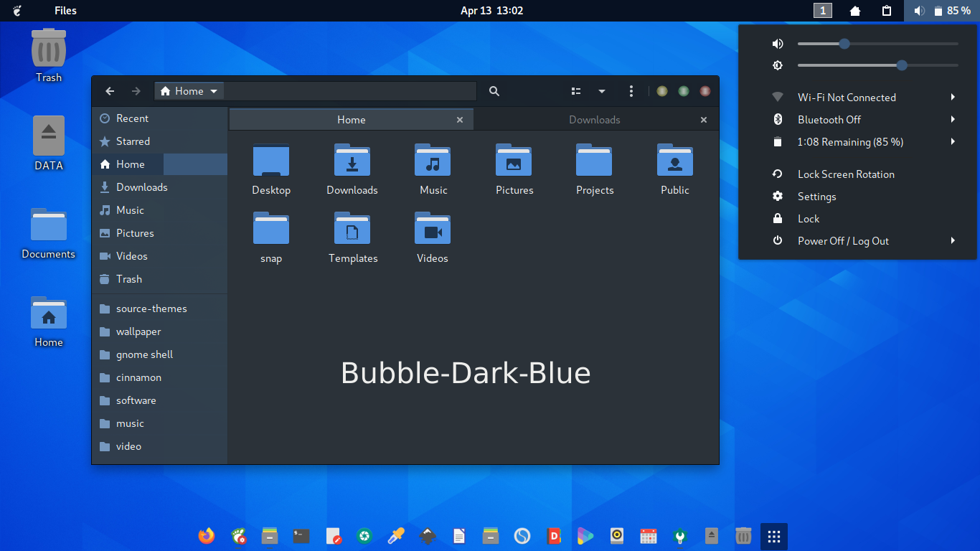Open the snap folder
This screenshot has height=551, width=980.
click(x=271, y=228)
